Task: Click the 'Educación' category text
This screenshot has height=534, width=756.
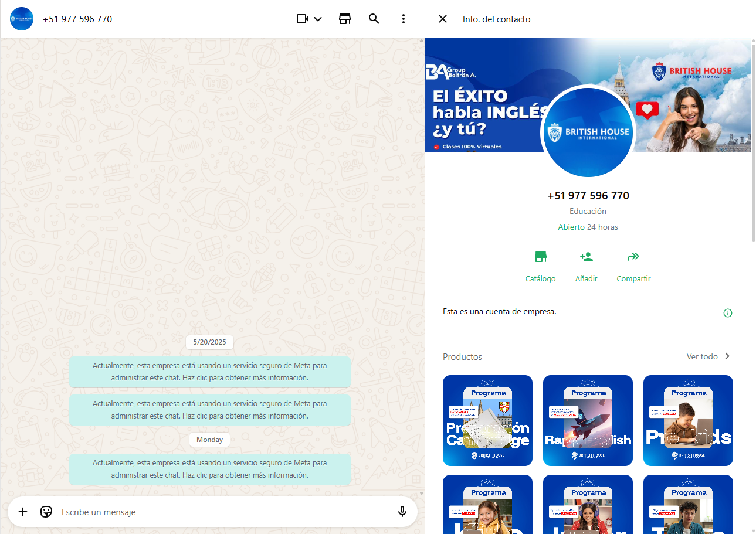Action: (588, 211)
